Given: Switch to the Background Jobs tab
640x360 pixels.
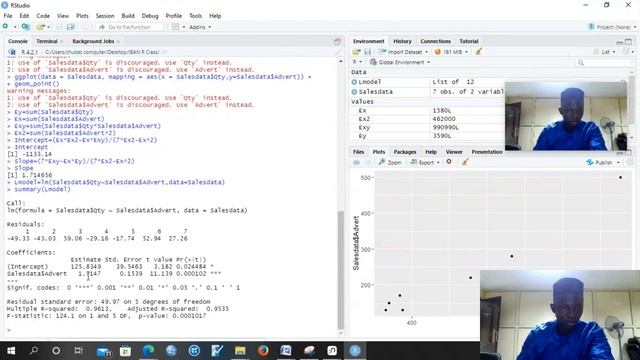Looking at the screenshot, I should pos(93,41).
